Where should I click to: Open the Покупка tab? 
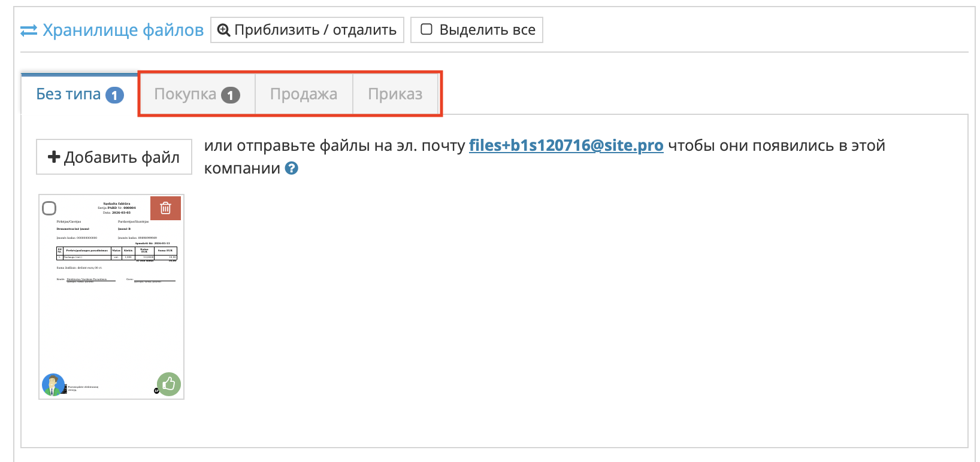click(197, 95)
